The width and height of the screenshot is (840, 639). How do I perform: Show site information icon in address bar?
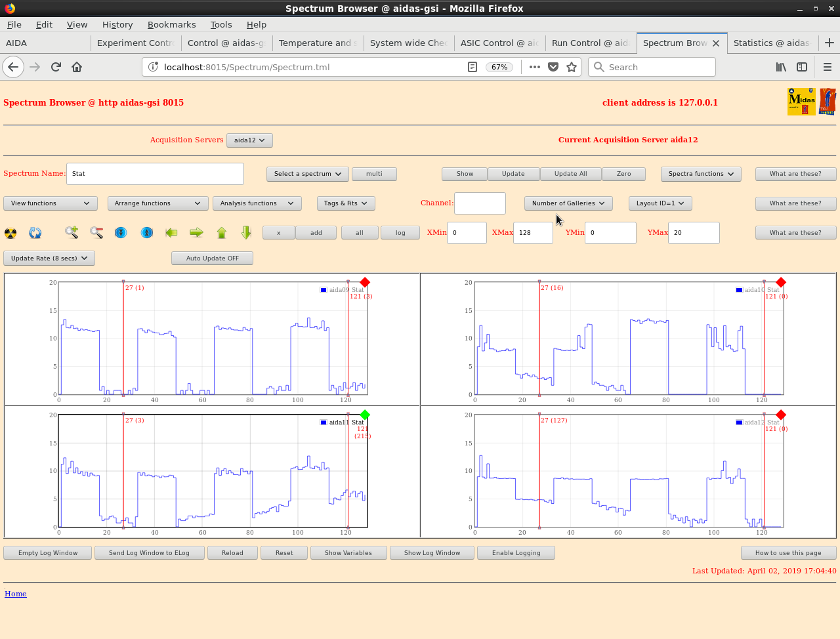153,67
